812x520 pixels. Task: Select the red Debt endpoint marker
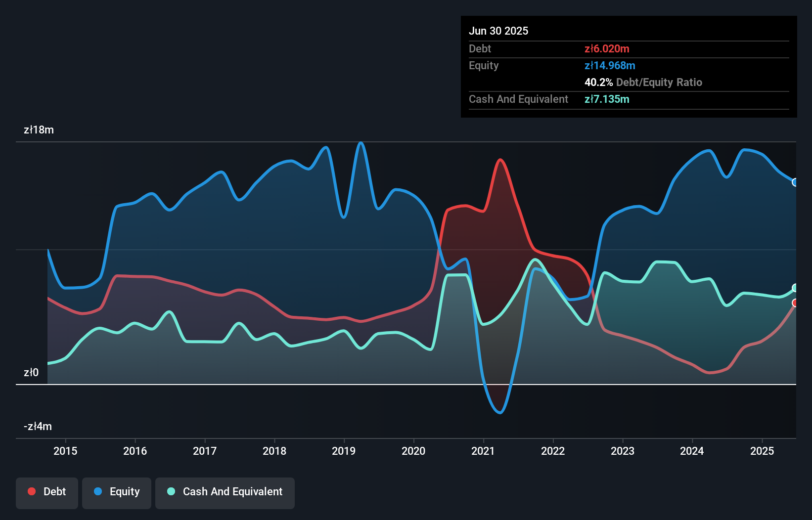(x=795, y=303)
